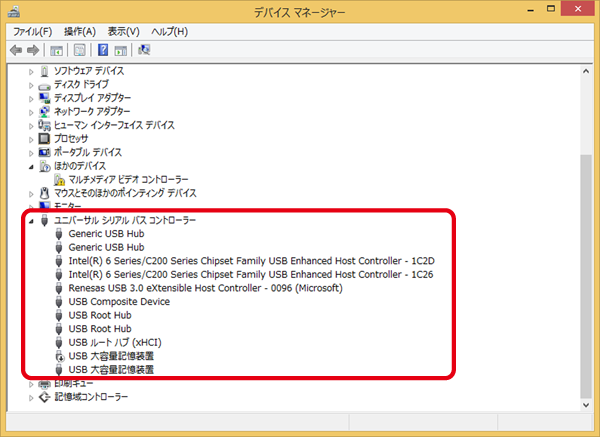Toggle the action pane toolbar icon
The image size is (600, 437).
click(121, 50)
